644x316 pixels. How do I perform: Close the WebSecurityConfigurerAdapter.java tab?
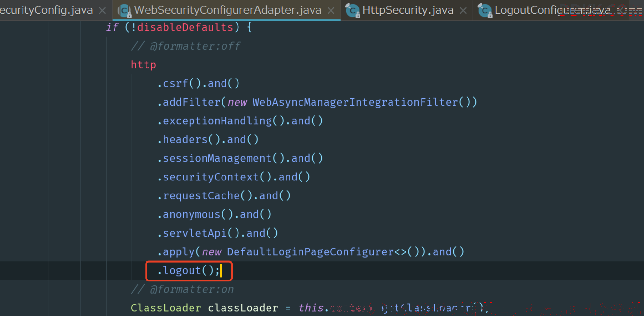tap(331, 11)
